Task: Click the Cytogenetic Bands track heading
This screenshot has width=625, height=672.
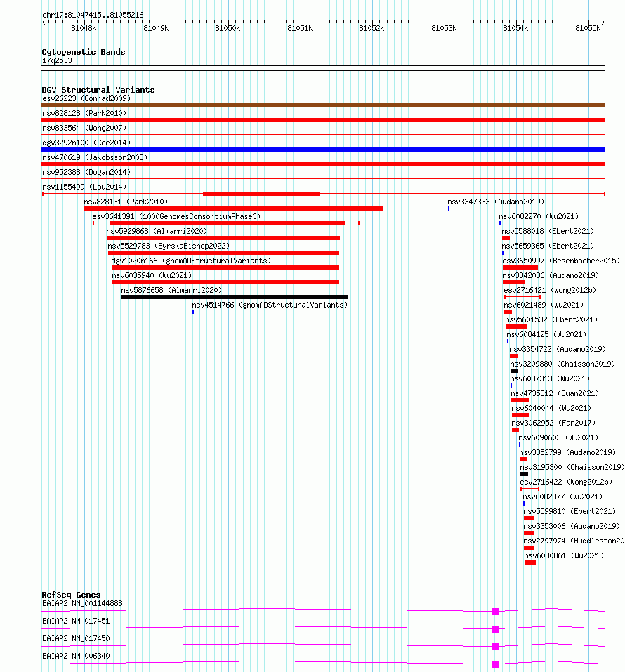Action: point(84,52)
